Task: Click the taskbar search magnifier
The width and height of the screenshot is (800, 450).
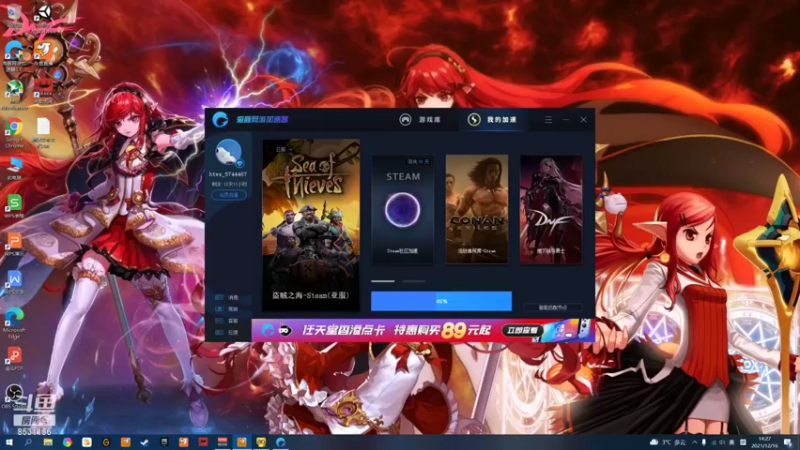Action: pyautogui.click(x=28, y=442)
